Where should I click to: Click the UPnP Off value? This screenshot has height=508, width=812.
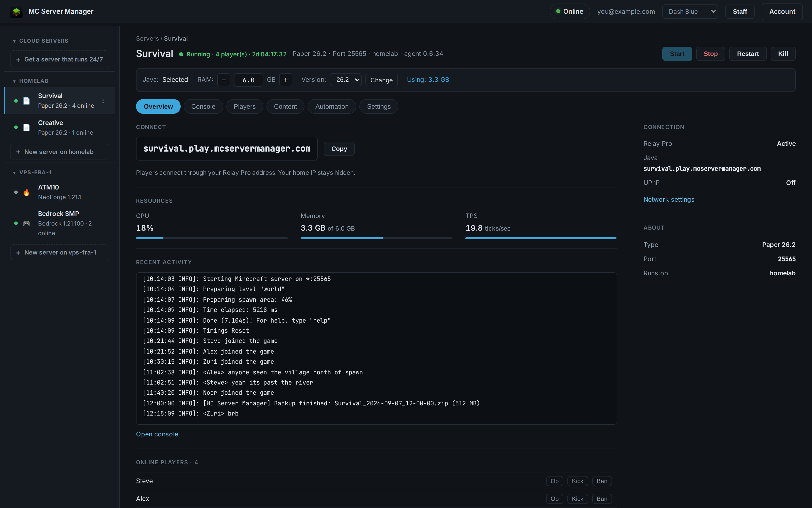[x=790, y=183]
